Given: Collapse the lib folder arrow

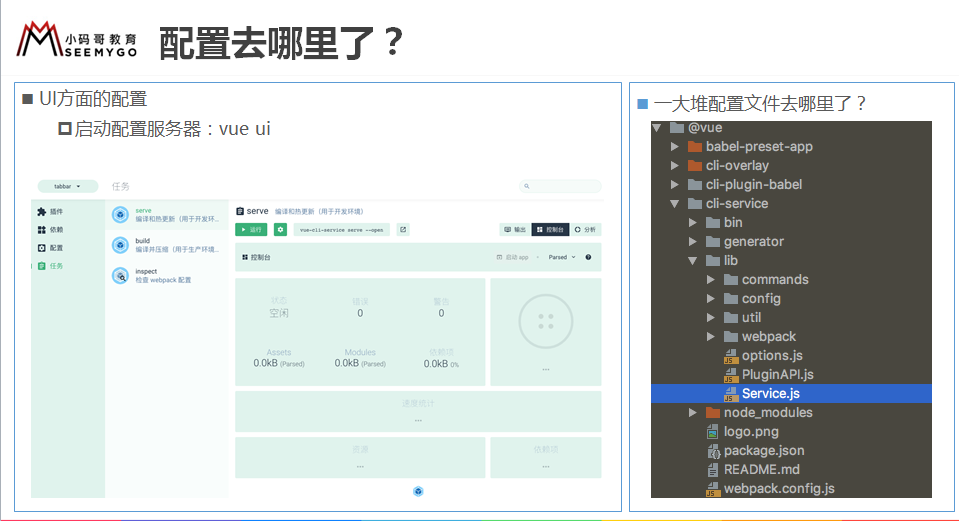Looking at the screenshot, I should [x=692, y=260].
